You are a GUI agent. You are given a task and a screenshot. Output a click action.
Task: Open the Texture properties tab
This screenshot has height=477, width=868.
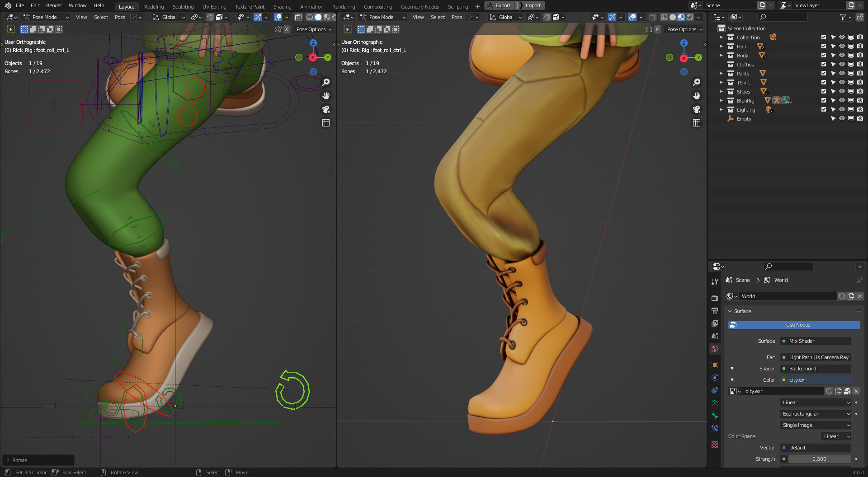pos(715,444)
